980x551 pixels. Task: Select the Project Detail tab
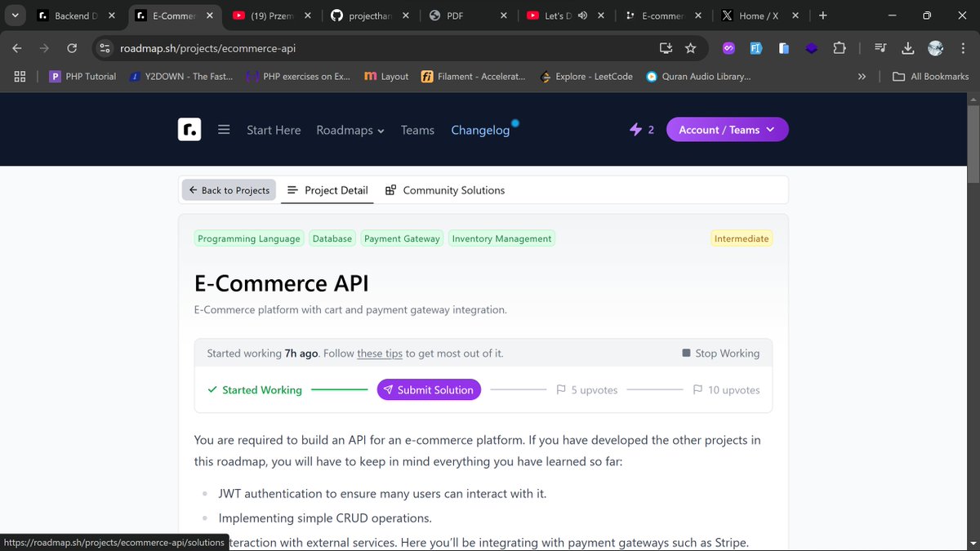327,190
